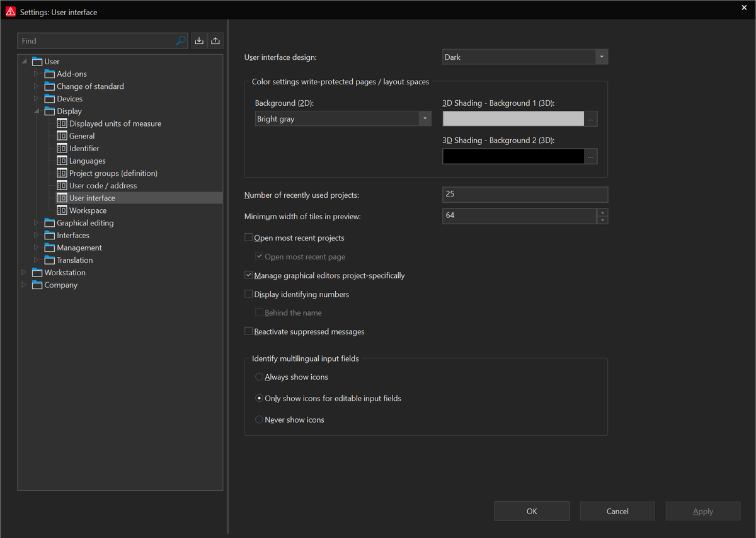Open the Background (2D) dropdown

pos(425,118)
